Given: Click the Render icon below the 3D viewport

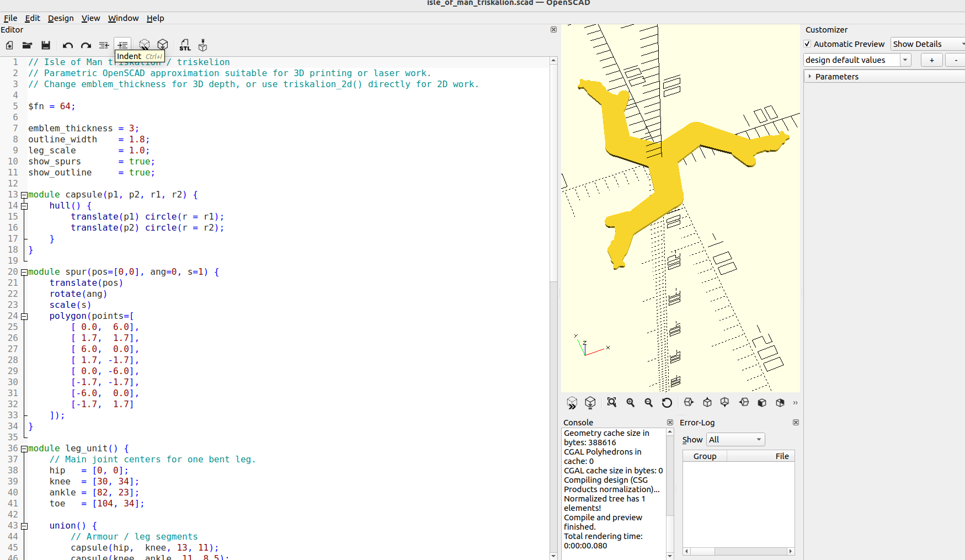Looking at the screenshot, I should point(590,403).
